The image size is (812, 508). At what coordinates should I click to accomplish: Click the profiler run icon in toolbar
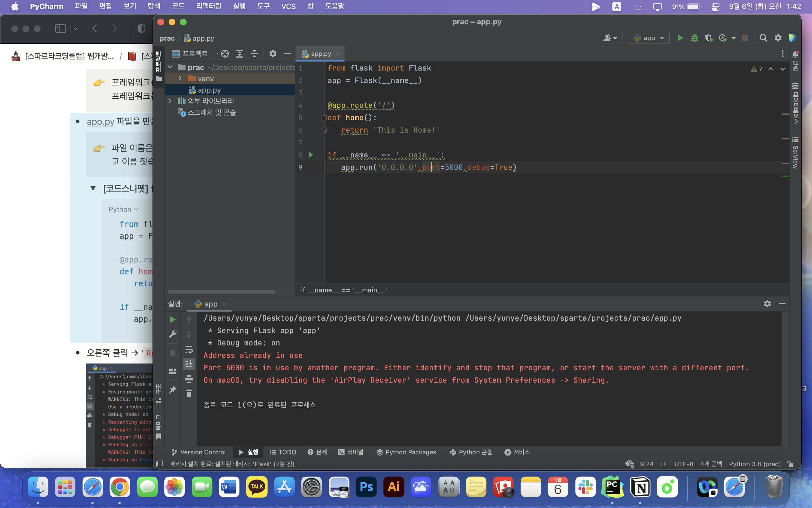(x=723, y=38)
